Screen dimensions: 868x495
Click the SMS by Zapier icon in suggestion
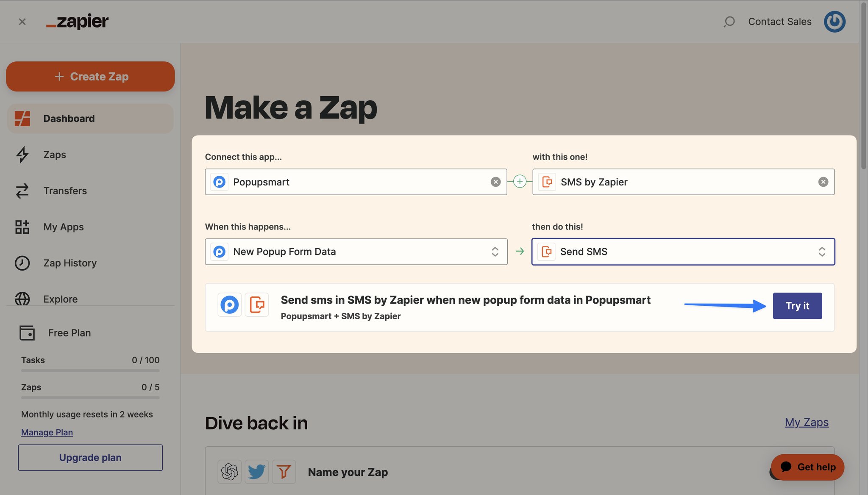click(x=257, y=305)
